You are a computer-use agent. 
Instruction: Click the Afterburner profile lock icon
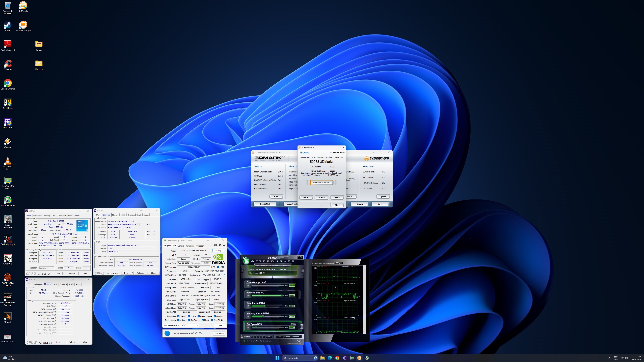242,337
